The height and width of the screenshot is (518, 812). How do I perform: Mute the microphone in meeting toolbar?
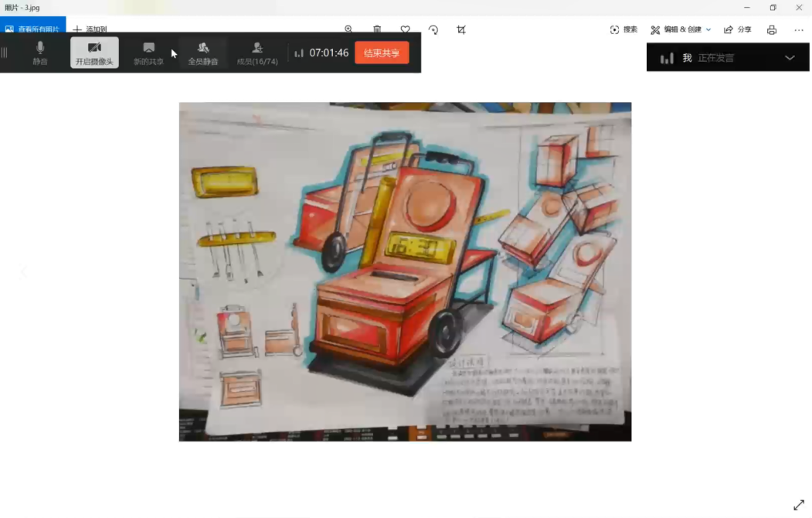(40, 53)
